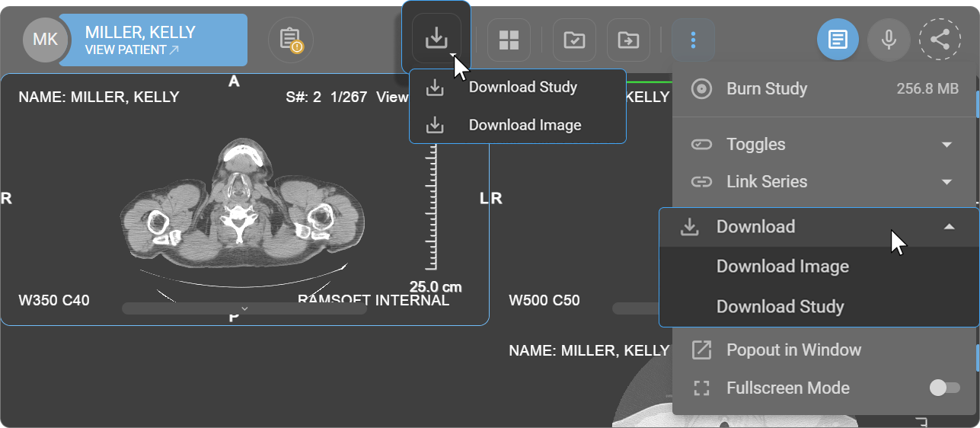Select Download Study in toolbar dropdown
Image resolution: width=980 pixels, height=428 pixels.
click(x=518, y=87)
